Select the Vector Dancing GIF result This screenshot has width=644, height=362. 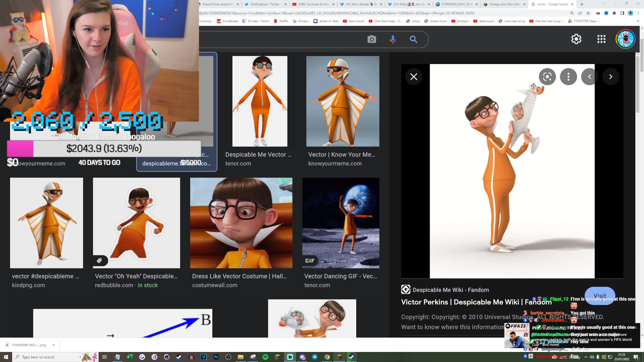(341, 223)
